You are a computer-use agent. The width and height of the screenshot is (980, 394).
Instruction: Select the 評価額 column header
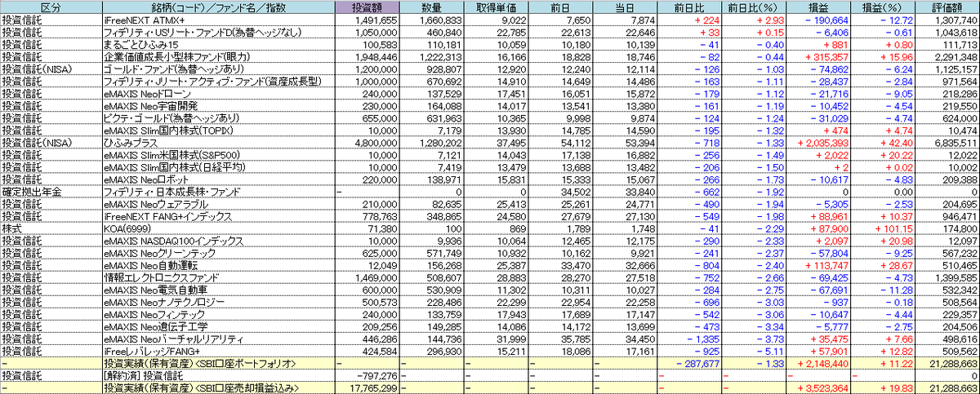946,6
